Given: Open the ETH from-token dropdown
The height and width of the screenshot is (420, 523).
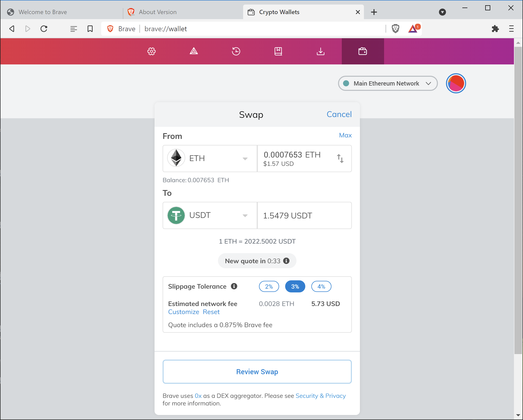Looking at the screenshot, I should [210, 159].
